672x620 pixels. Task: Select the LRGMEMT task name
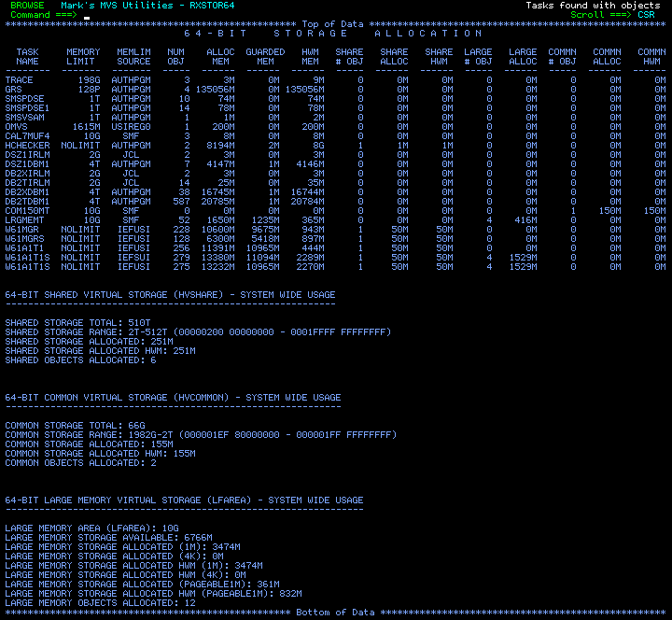[x=24, y=220]
